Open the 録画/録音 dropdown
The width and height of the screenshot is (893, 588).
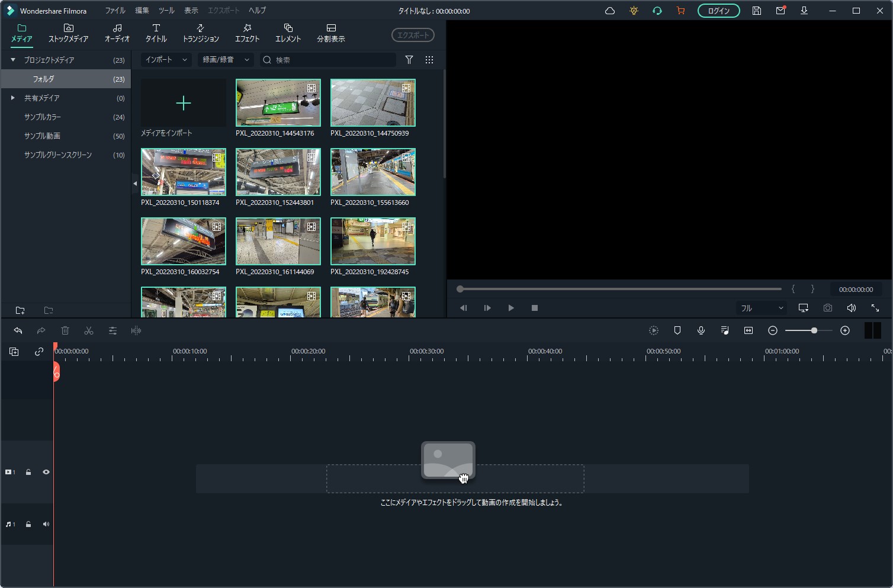coord(225,60)
